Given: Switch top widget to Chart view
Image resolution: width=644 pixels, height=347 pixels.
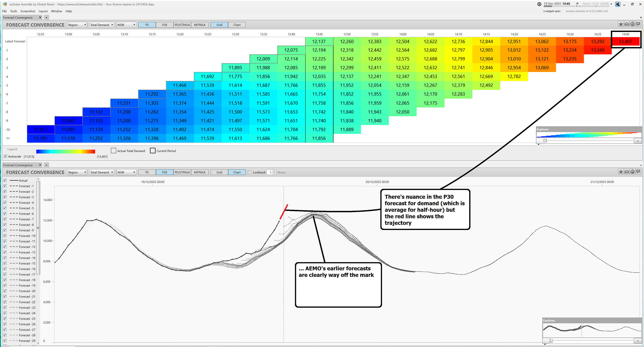Looking at the screenshot, I should coord(237,25).
